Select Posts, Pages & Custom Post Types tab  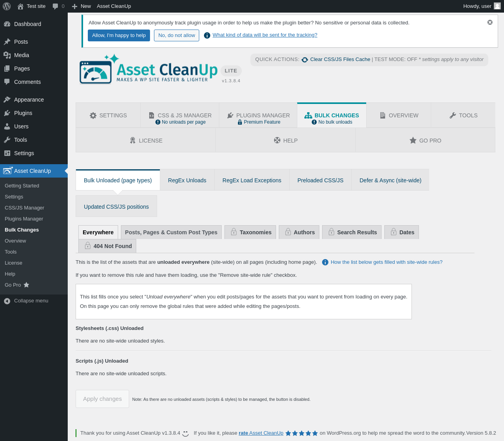point(171,232)
